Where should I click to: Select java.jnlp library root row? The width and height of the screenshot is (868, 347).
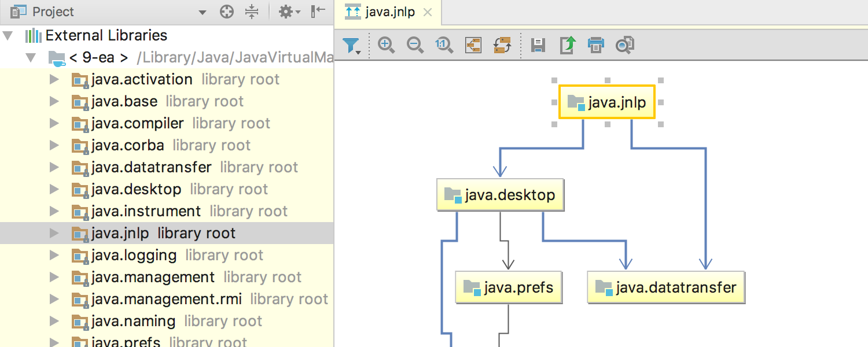[167, 233]
